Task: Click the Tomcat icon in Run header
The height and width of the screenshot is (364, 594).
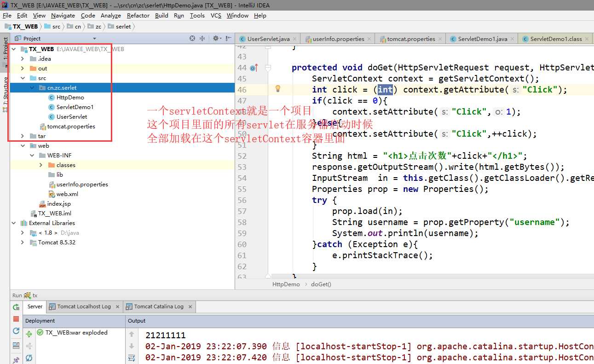Action: (x=28, y=295)
